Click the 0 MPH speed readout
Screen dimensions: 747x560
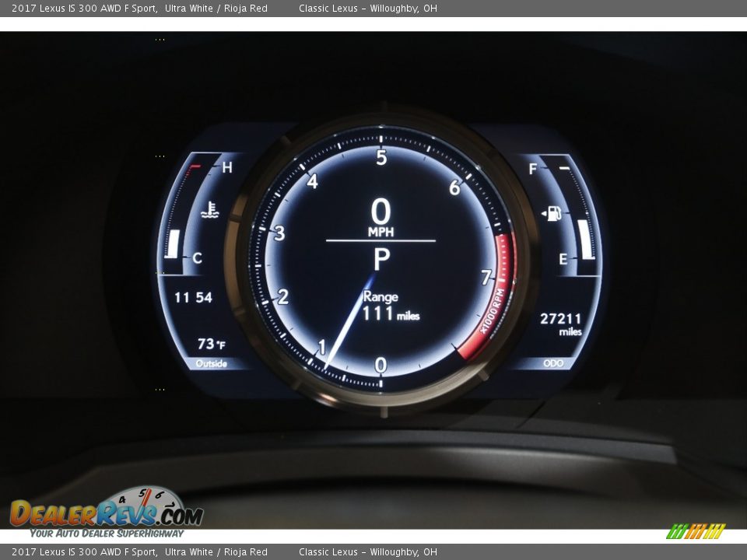pos(381,218)
